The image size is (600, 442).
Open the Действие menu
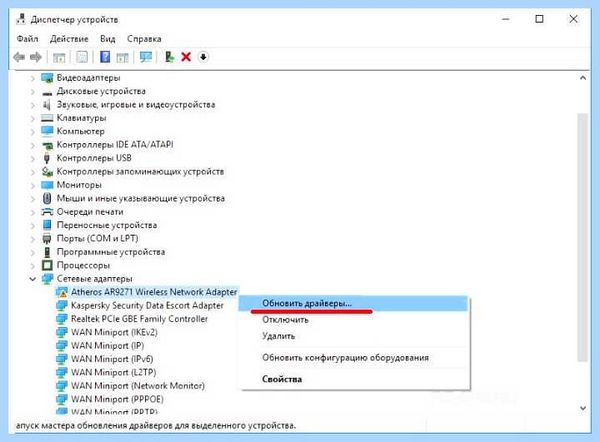tap(69, 39)
